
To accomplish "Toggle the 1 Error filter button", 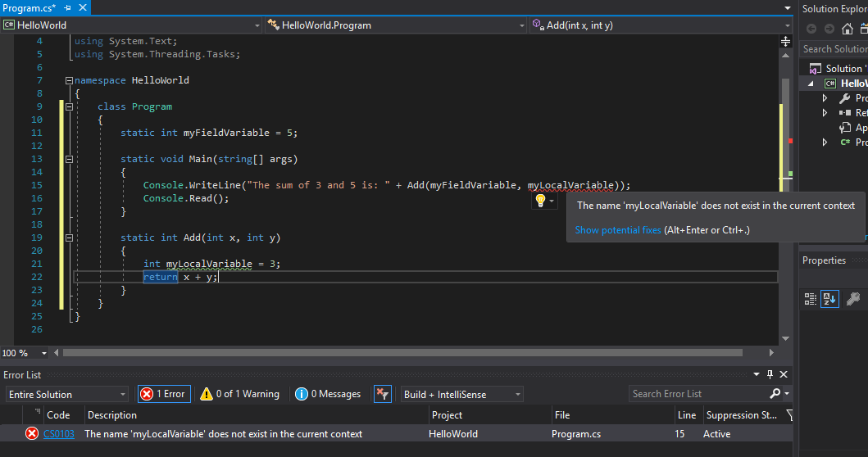I will (x=162, y=394).
